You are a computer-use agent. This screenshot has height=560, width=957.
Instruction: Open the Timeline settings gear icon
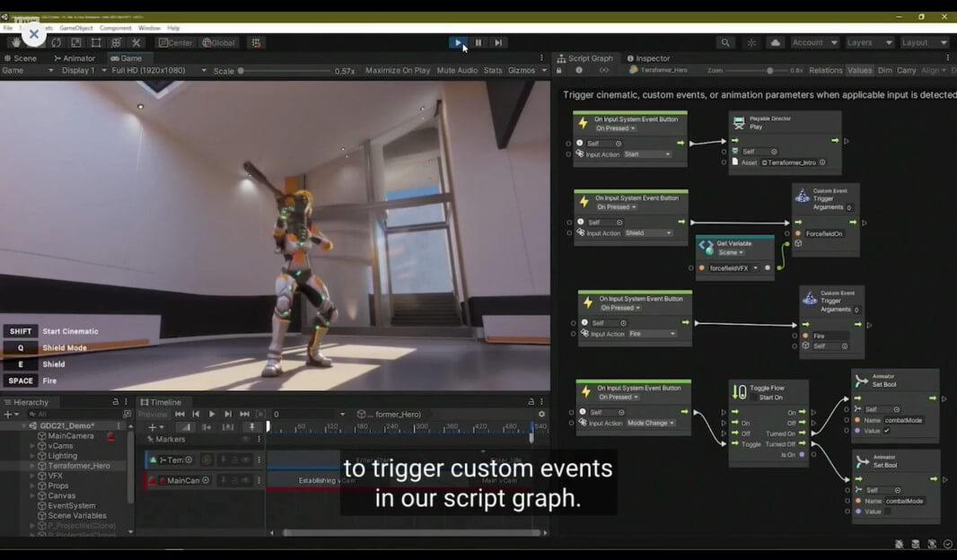pos(540,414)
